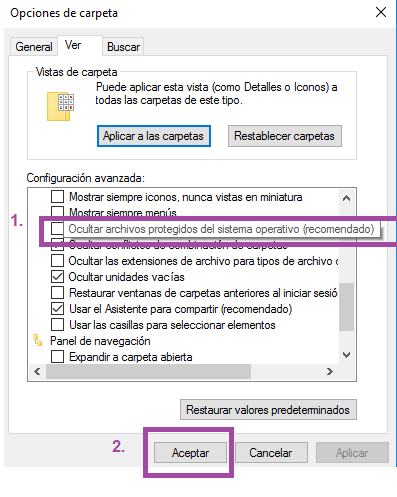397x497 pixels.
Task: Close the Opciones de carpeta dialog
Action: [381, 13]
